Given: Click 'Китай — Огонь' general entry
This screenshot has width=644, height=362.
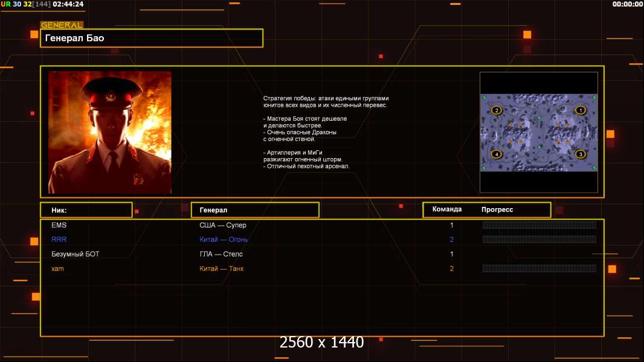Looking at the screenshot, I should (x=224, y=240).
